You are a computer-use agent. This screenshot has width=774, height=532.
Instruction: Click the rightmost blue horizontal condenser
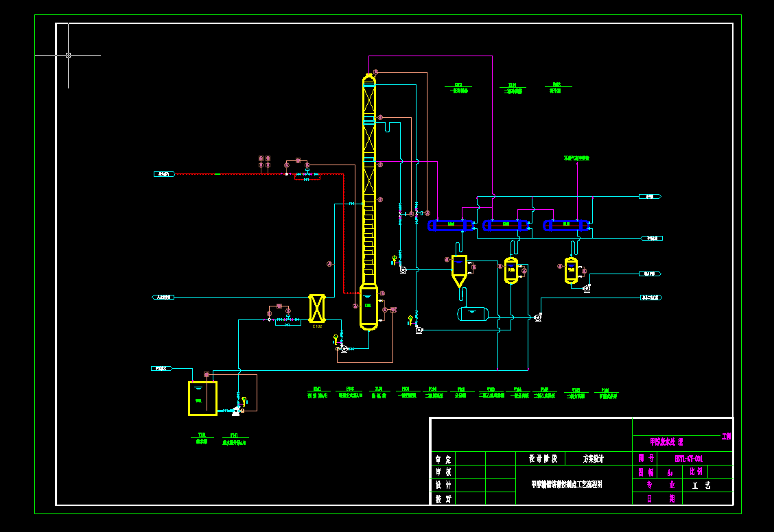(566, 225)
